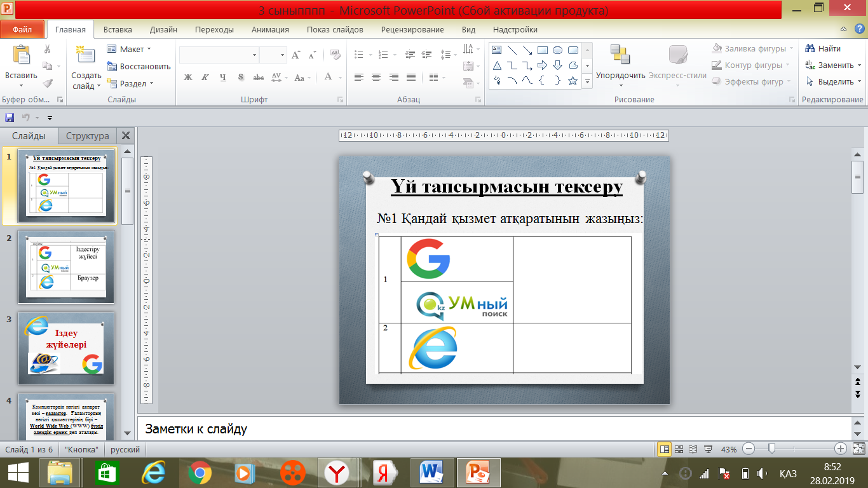The width and height of the screenshot is (868, 488).
Task: Select slide 3 thumbnail with Іздеу жүйелері
Action: [66, 348]
